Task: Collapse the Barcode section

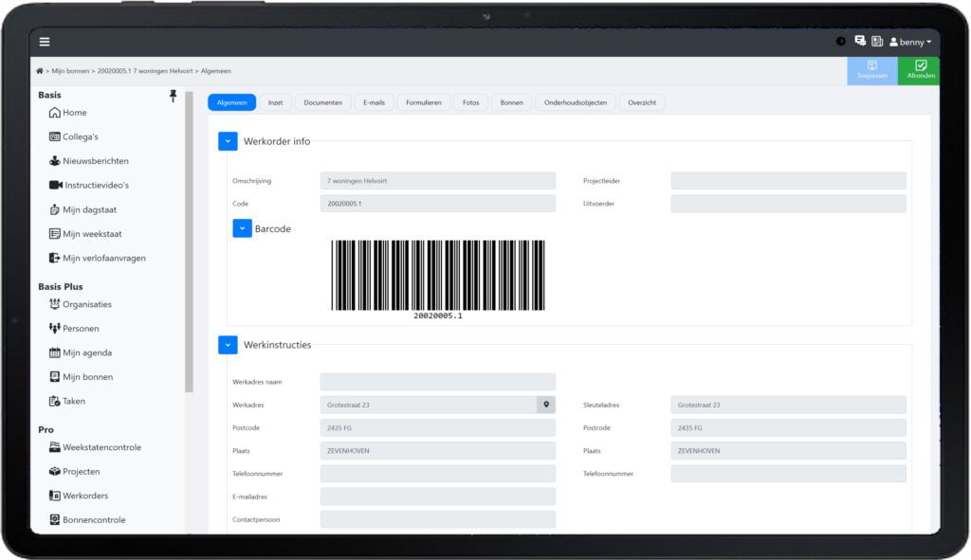Action: (242, 228)
